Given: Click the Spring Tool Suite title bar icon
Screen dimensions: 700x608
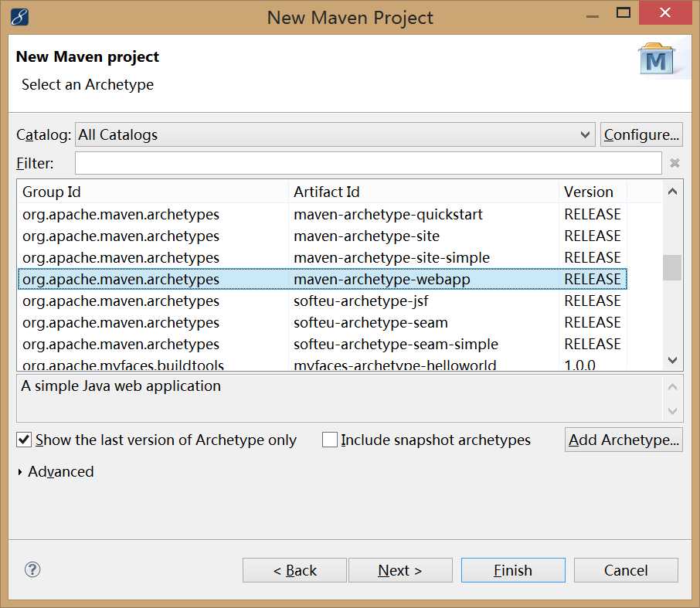Looking at the screenshot, I should point(19,18).
